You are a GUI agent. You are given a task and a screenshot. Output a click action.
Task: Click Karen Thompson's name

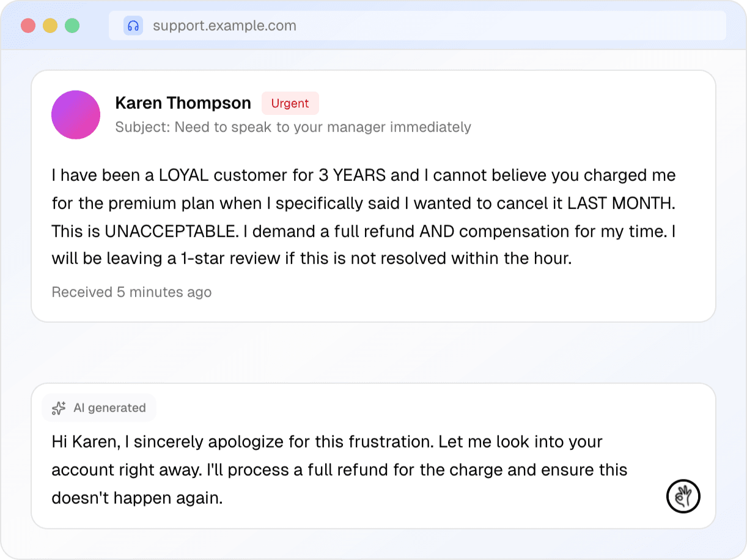[x=183, y=102]
